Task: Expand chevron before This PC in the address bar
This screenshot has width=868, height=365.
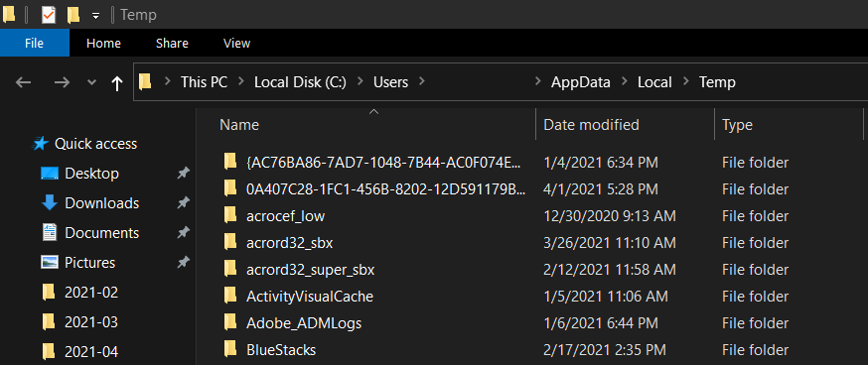Action: (167, 82)
